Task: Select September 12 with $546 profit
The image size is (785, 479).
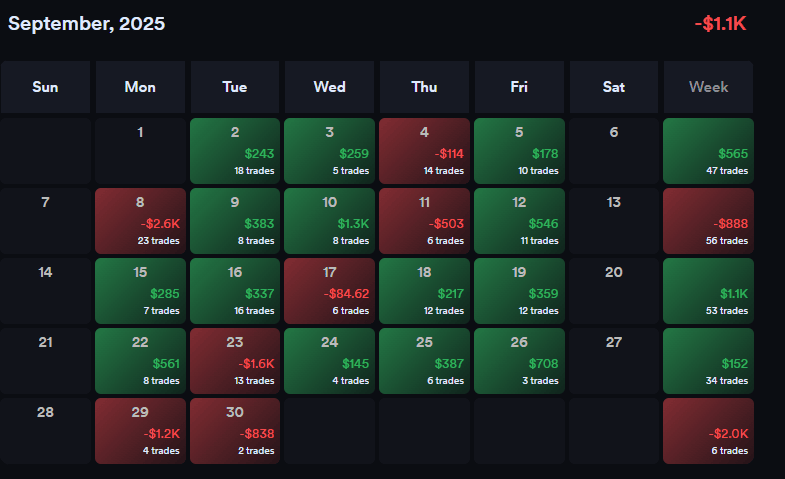Action: (x=519, y=221)
